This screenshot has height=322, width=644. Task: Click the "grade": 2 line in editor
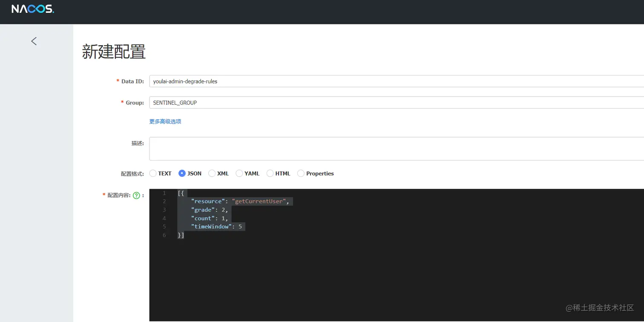point(210,210)
